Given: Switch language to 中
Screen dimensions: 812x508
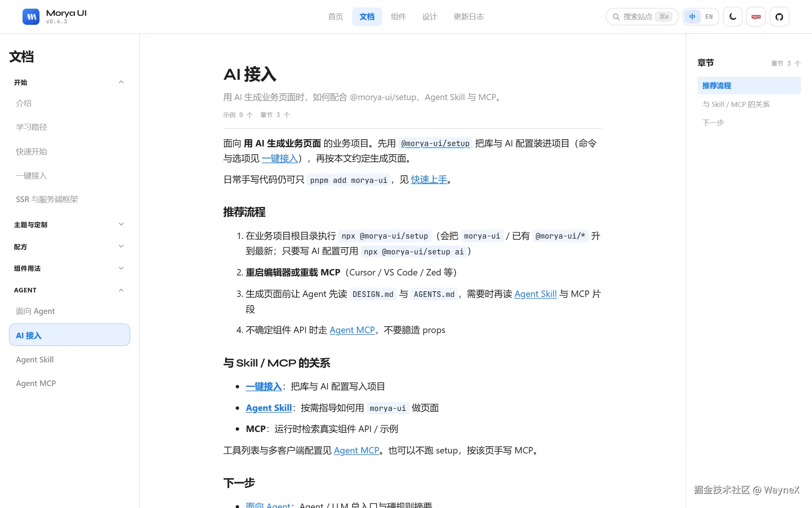Looking at the screenshot, I should [692, 17].
